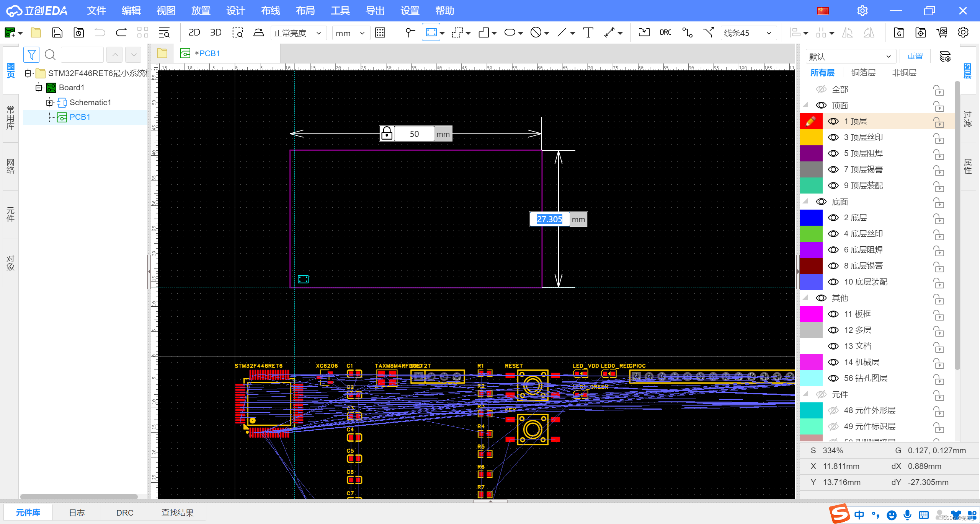Switch to the 铜箔层 tab

[863, 73]
